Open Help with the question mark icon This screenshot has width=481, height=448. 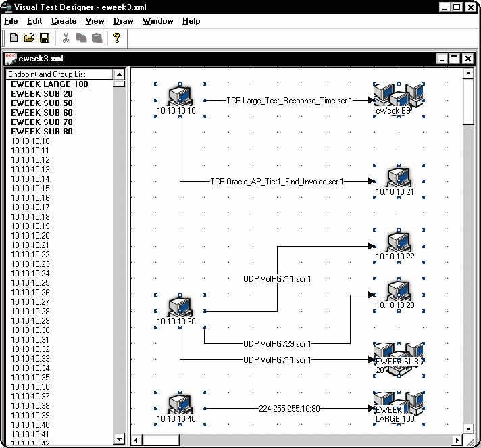117,38
